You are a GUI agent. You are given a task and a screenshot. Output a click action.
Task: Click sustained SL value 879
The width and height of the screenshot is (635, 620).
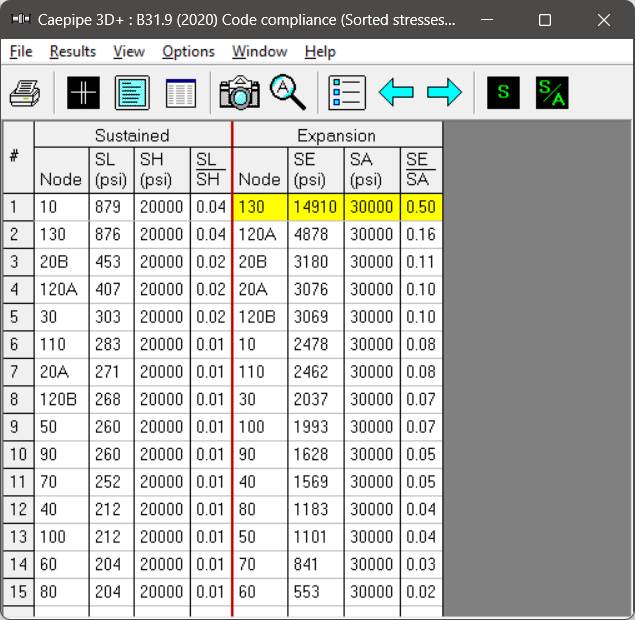click(x=111, y=207)
